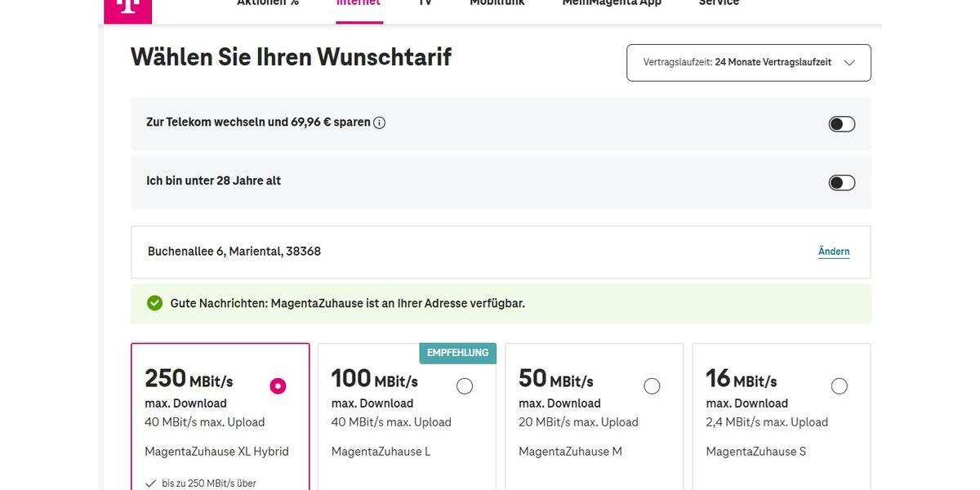Open the Aktionen % menu
Viewport: 980px width, 490px height.
[x=268, y=3]
